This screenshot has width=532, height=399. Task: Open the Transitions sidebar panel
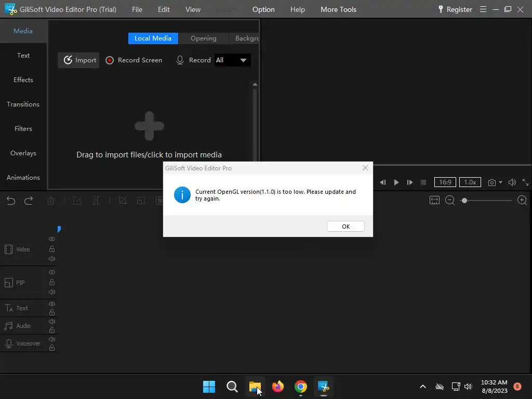(23, 104)
